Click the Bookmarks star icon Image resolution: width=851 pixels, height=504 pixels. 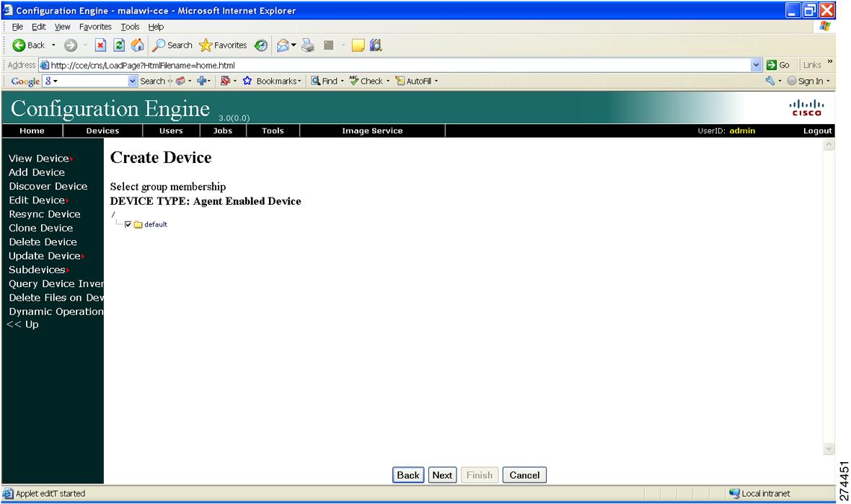click(x=247, y=81)
